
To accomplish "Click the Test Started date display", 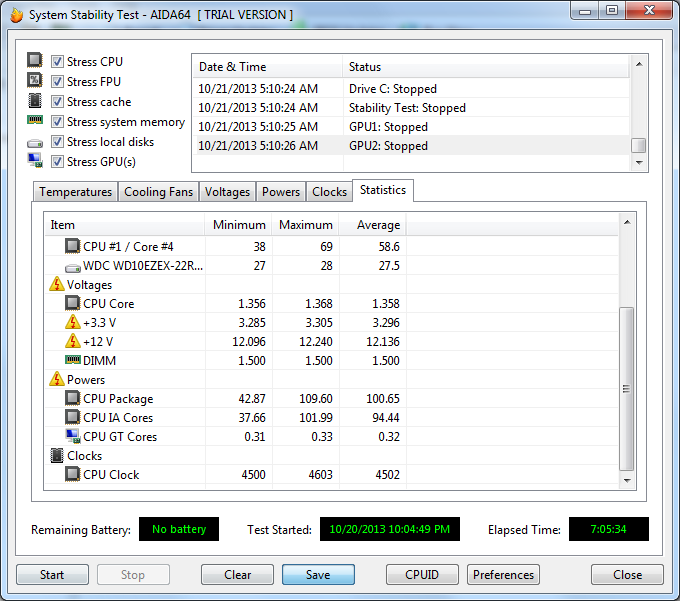I will pos(389,529).
